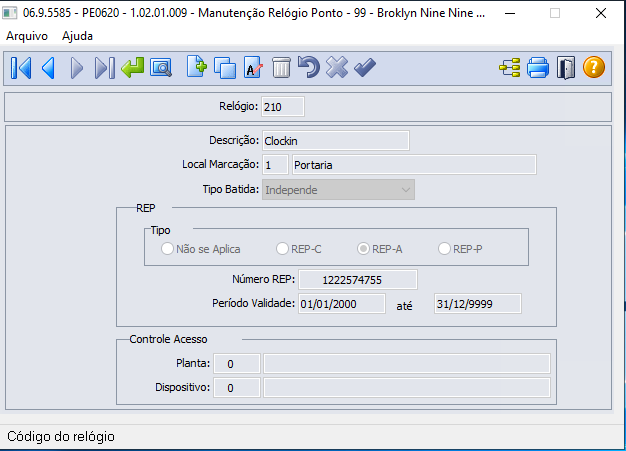Viewport: 626px width, 451px height.
Task: Open the yellow hierarchy tree icon
Action: pos(510,67)
